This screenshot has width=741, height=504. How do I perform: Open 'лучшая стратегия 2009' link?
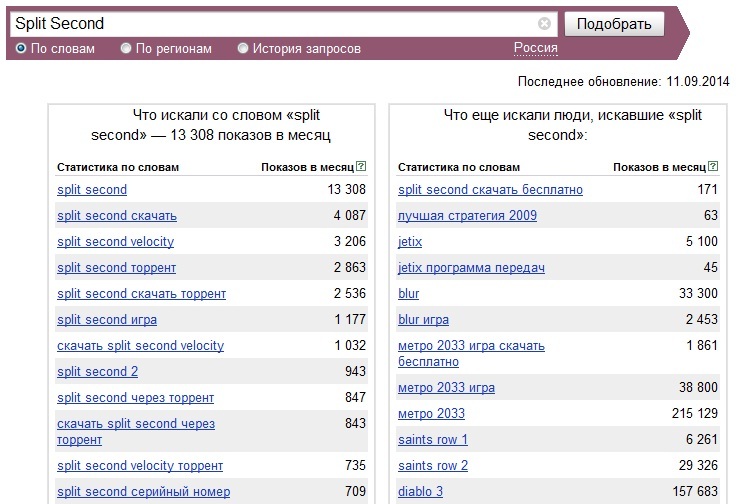coord(467,216)
